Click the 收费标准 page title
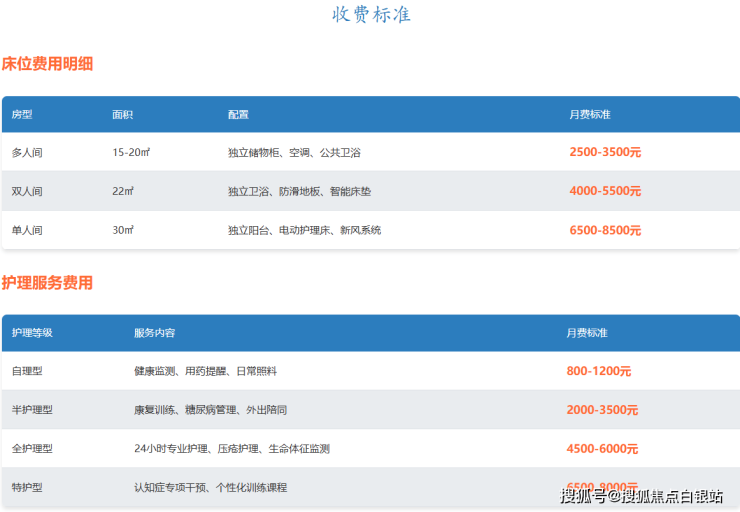Viewport: 740px width, 512px height. click(x=370, y=15)
